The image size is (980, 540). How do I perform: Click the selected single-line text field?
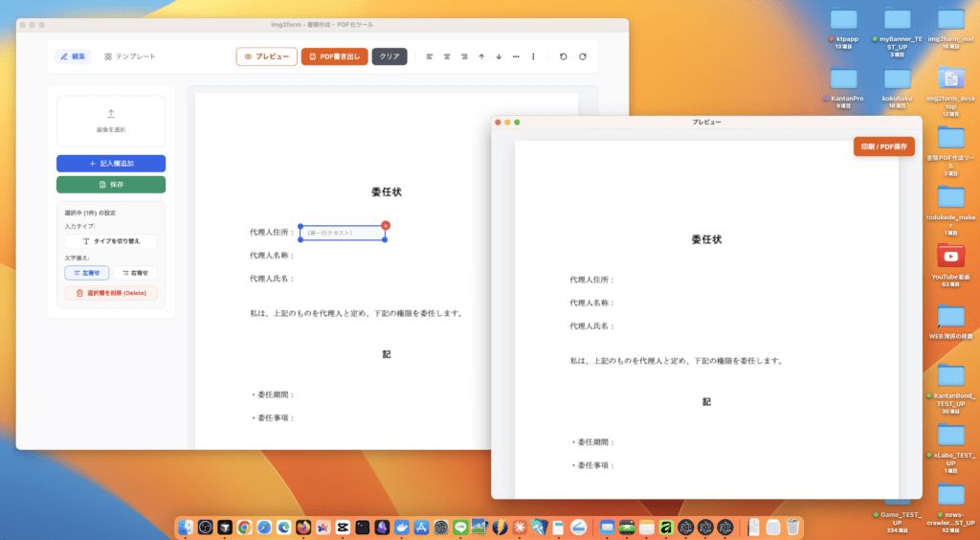pos(343,233)
